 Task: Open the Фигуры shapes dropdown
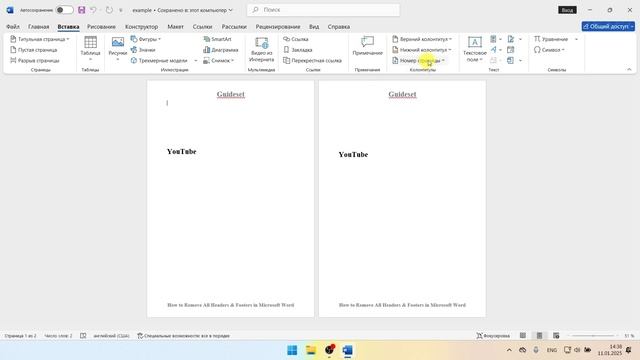[146, 39]
